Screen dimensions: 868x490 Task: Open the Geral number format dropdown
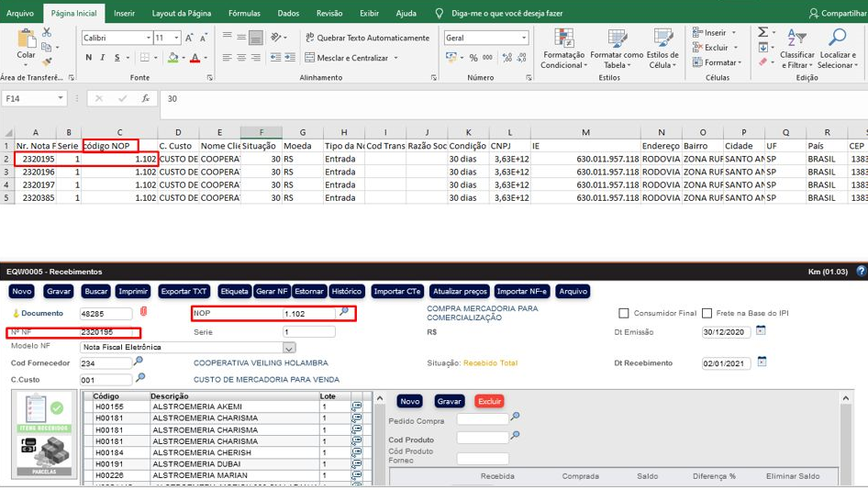click(x=524, y=39)
